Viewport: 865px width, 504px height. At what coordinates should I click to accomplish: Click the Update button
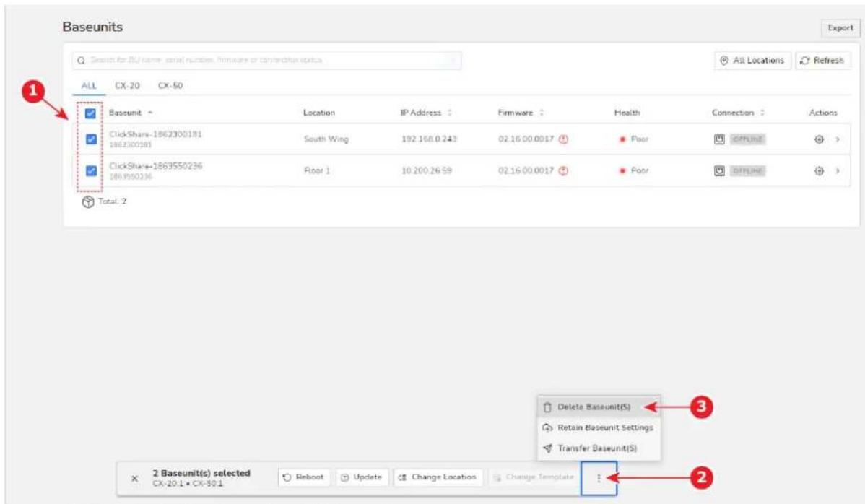coord(362,477)
